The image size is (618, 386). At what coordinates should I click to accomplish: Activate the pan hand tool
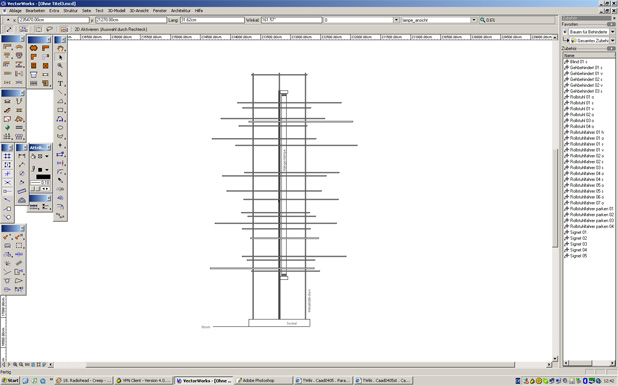tap(60, 48)
